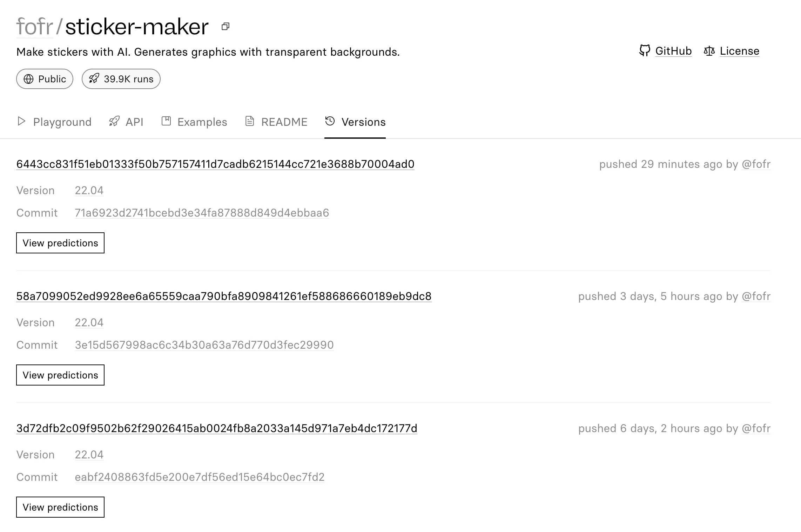Click the GitHub icon link
Viewport: 801px width, 532px height.
click(x=645, y=50)
